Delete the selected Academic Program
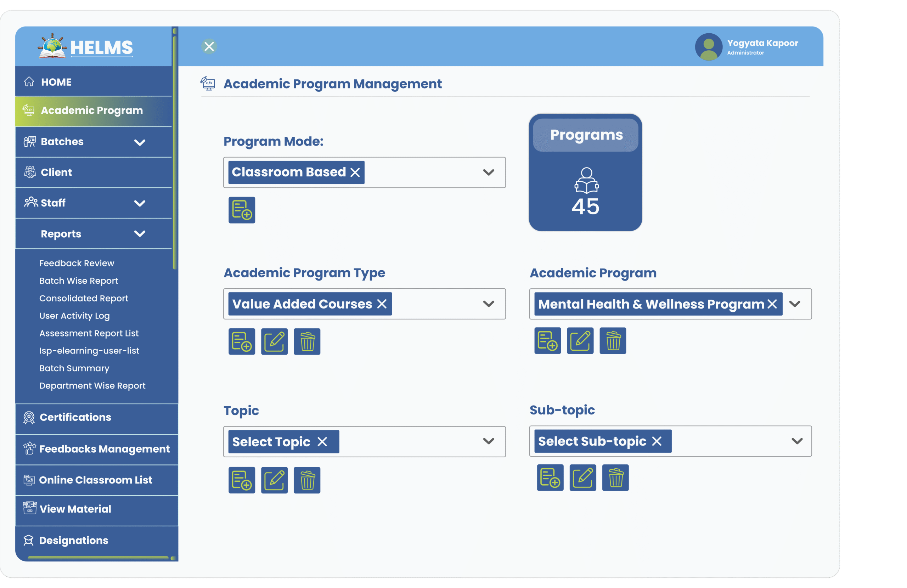The height and width of the screenshot is (588, 907). pos(613,341)
